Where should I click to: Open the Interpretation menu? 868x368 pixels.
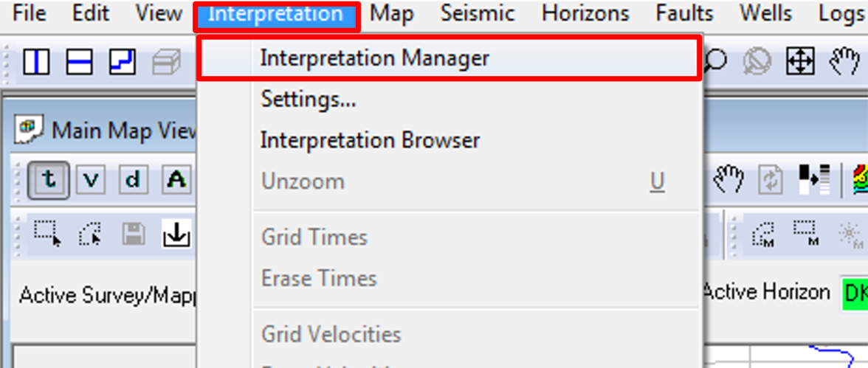276,14
